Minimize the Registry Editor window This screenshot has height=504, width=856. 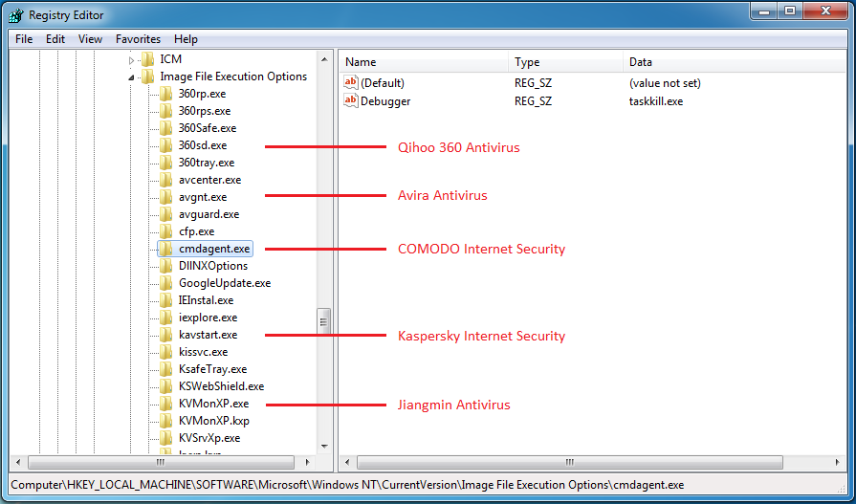pos(765,11)
